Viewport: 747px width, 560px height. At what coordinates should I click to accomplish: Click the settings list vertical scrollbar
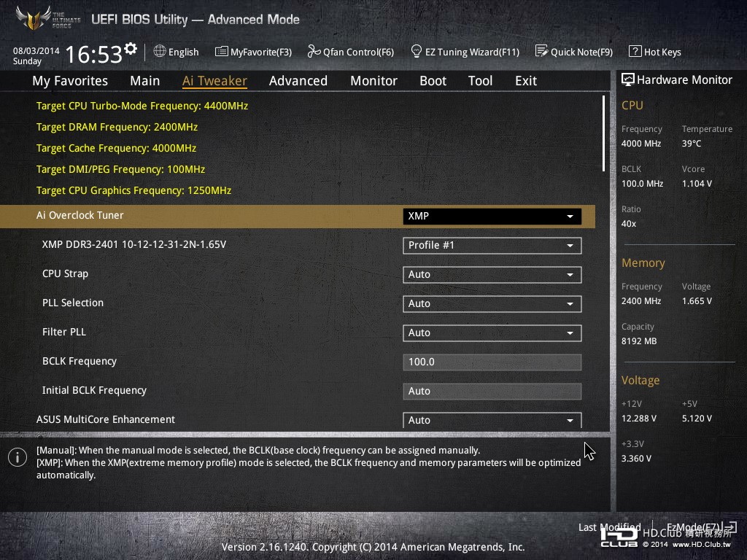pos(603,133)
